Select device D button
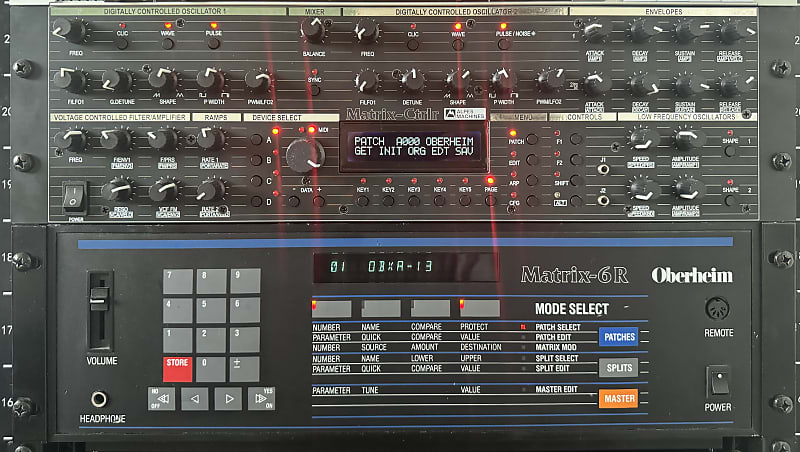Viewport: 800px width, 452px height. [x=256, y=201]
